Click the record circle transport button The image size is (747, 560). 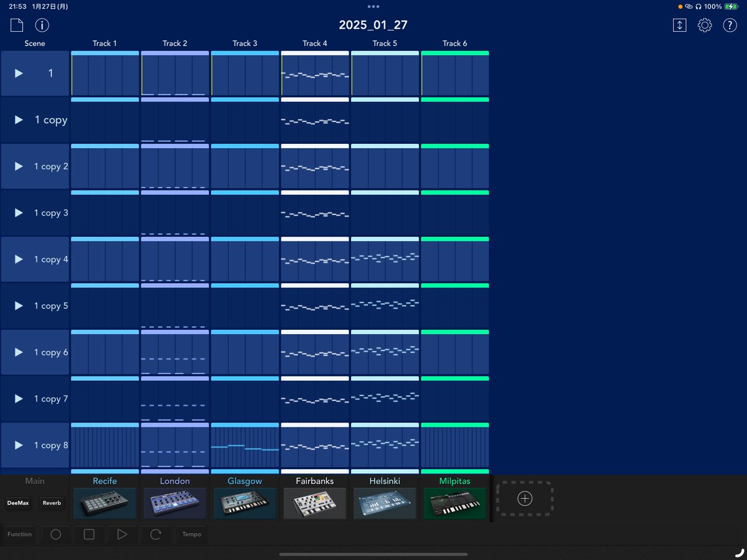(55, 534)
